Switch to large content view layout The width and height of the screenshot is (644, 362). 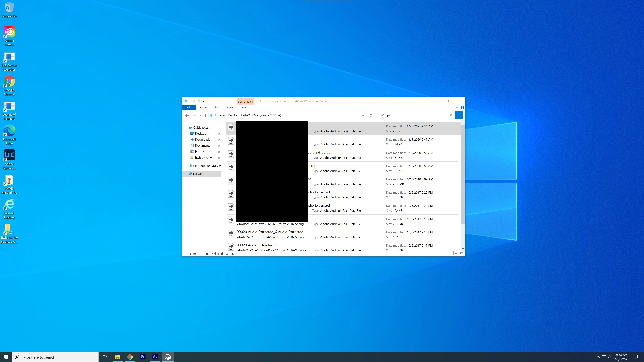[x=461, y=253]
